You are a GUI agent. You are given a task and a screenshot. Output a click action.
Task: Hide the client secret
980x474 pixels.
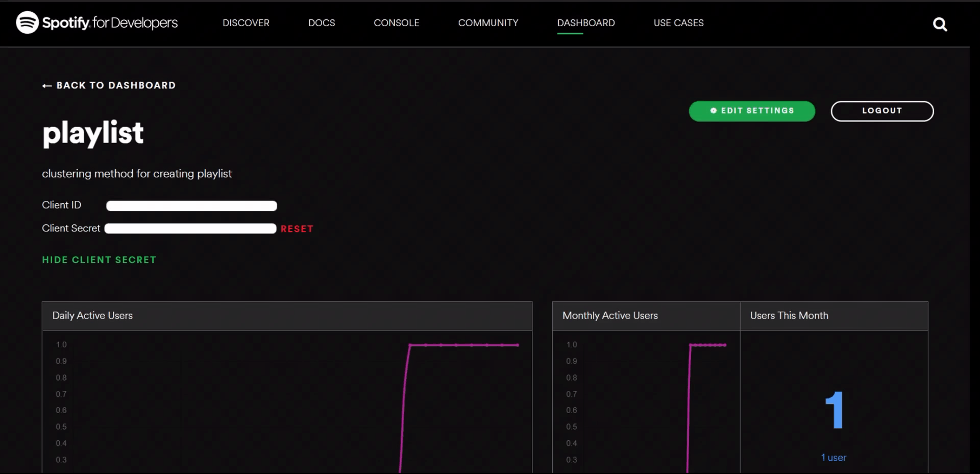pos(99,259)
